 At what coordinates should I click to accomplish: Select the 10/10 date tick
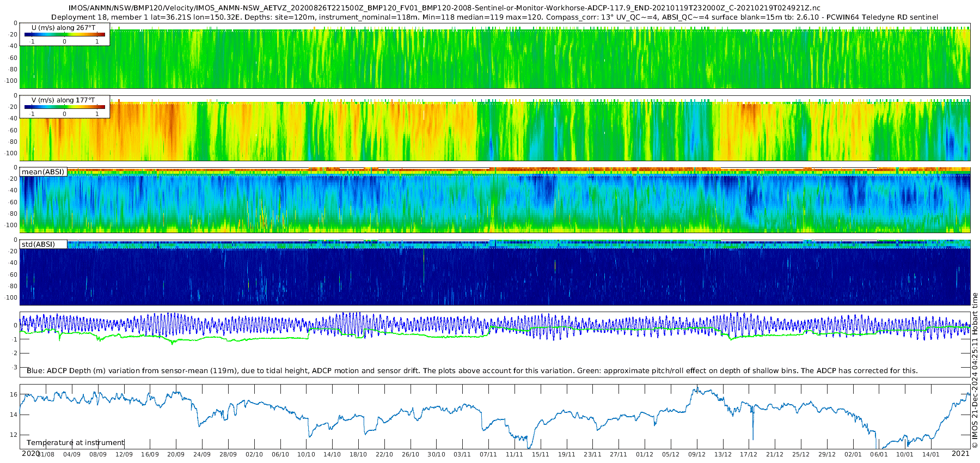[306, 454]
